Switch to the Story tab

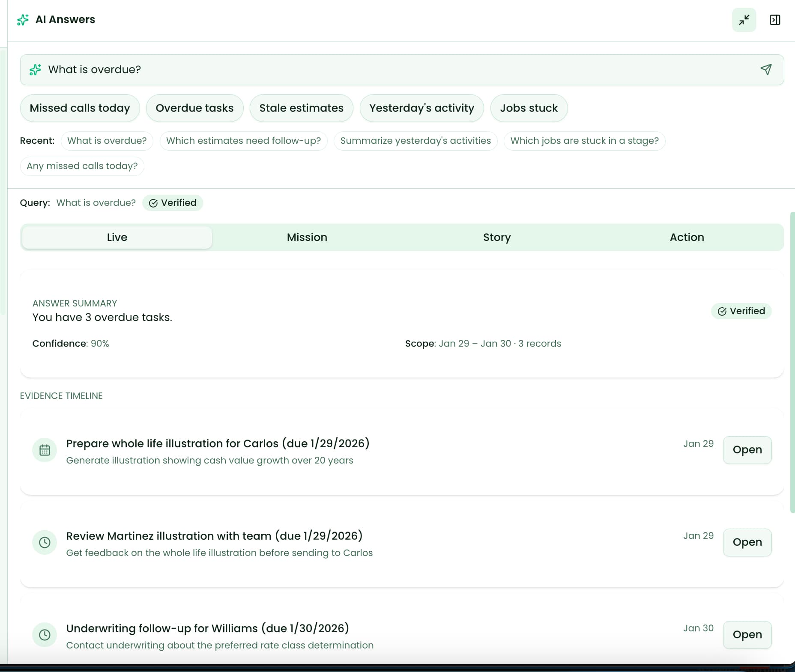tap(497, 237)
